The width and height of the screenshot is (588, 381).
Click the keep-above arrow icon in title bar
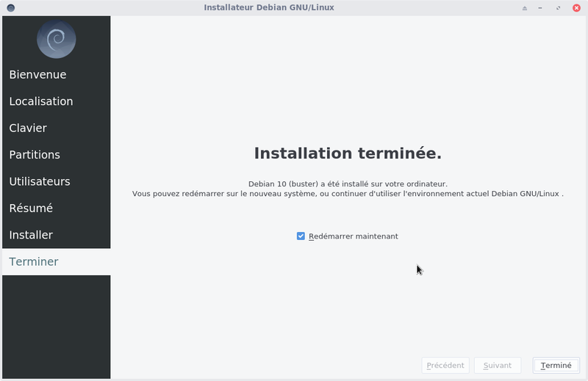pyautogui.click(x=525, y=8)
